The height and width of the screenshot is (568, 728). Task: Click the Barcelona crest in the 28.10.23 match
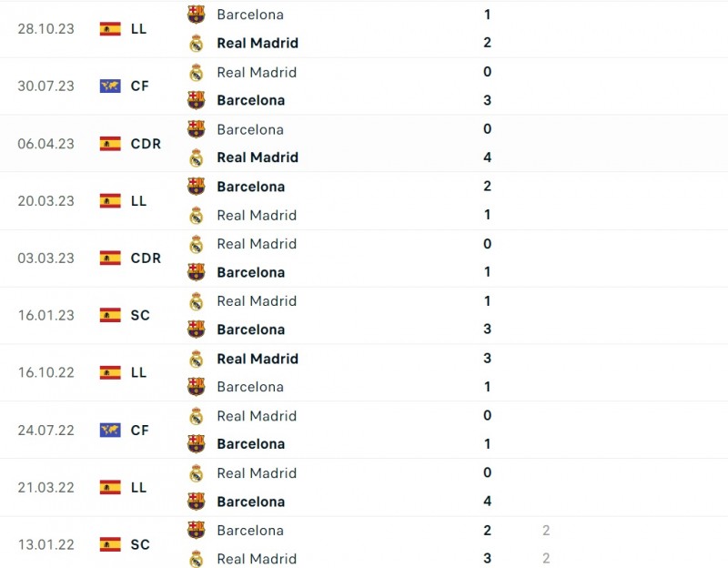pos(197,15)
